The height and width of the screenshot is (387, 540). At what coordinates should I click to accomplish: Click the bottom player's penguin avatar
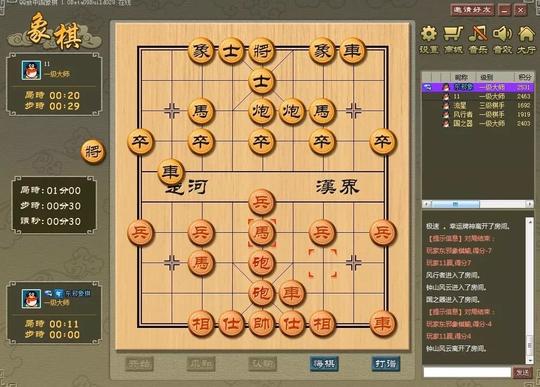pyautogui.click(x=31, y=298)
